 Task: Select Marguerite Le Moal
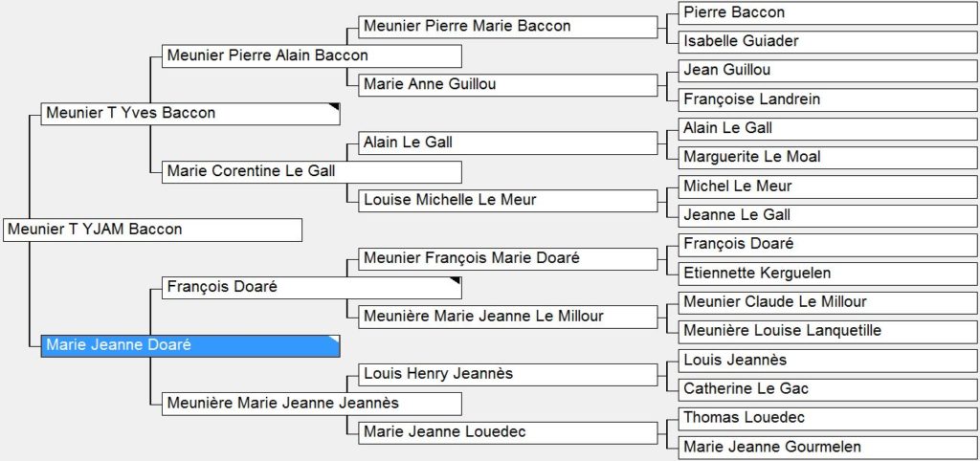[x=828, y=158]
